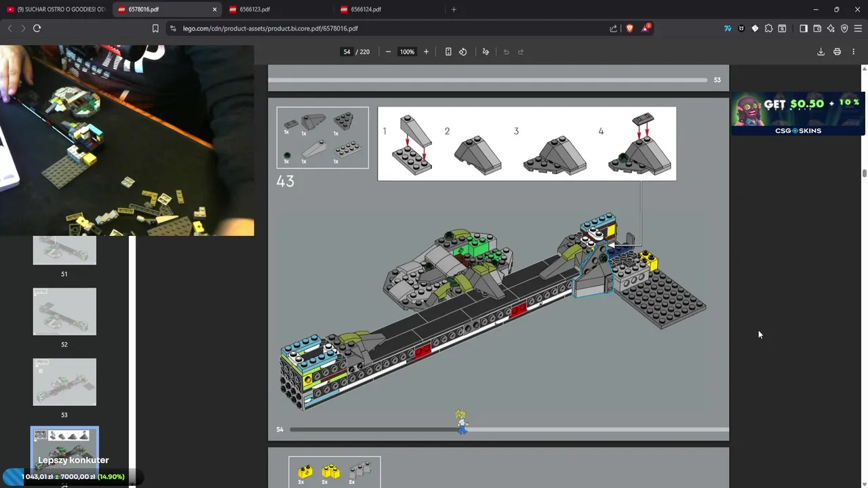Zoom in the PDF with plus button
This screenshot has width=868, height=488.
click(x=426, y=52)
